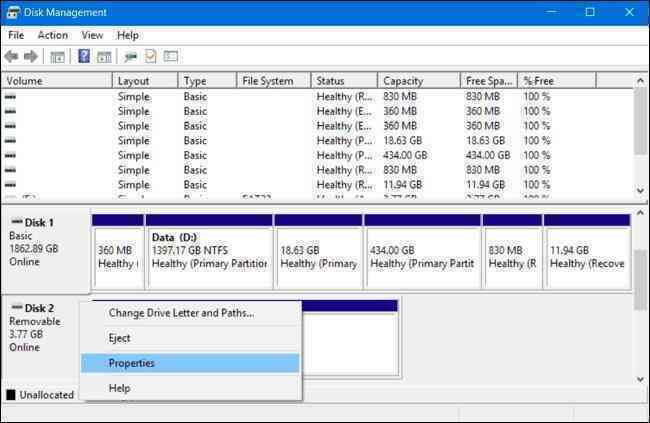Select volume icon in 18.63 GB row
650x423 pixels.
point(10,141)
